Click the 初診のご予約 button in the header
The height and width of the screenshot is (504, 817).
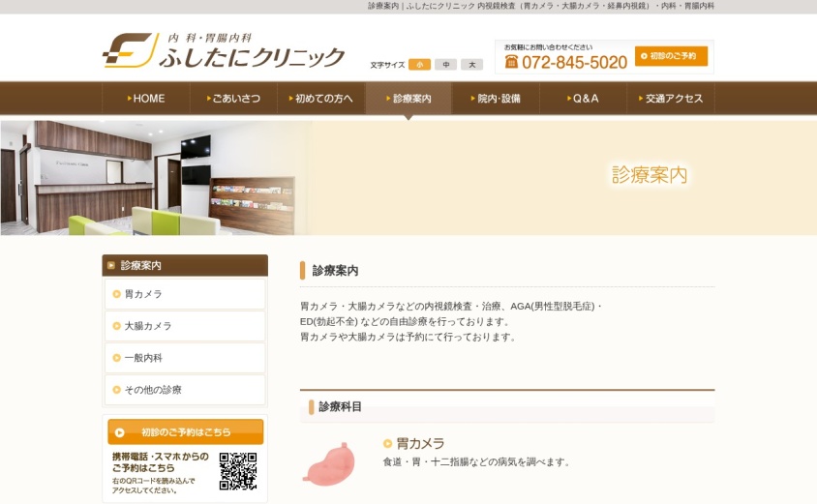tap(671, 56)
